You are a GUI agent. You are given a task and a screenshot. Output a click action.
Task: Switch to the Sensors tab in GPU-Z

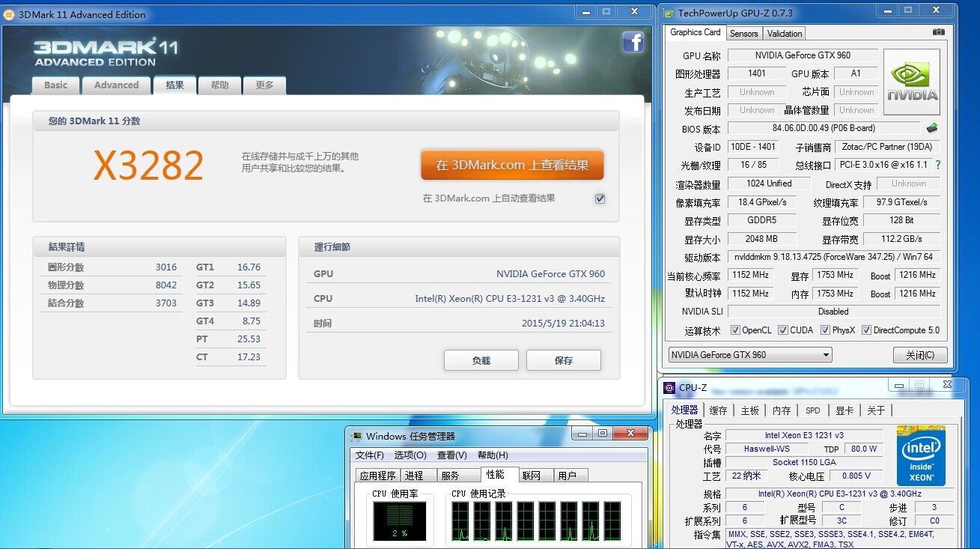point(743,33)
